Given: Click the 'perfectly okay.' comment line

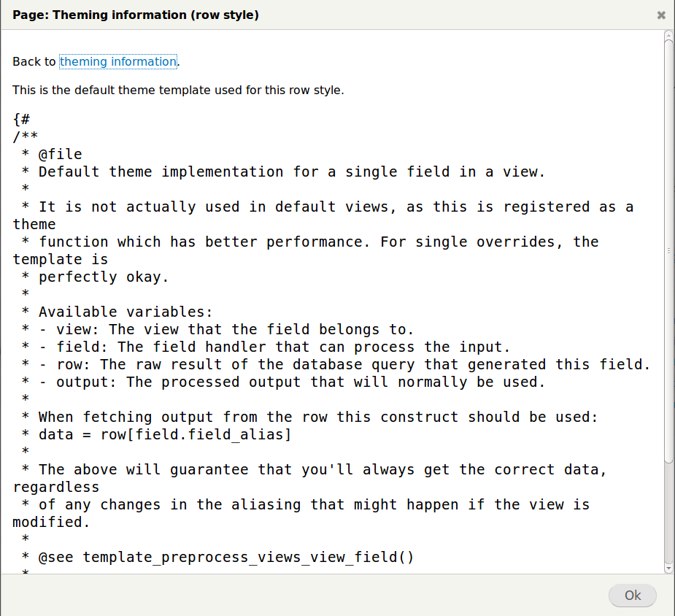Looking at the screenshot, I should [x=95, y=277].
